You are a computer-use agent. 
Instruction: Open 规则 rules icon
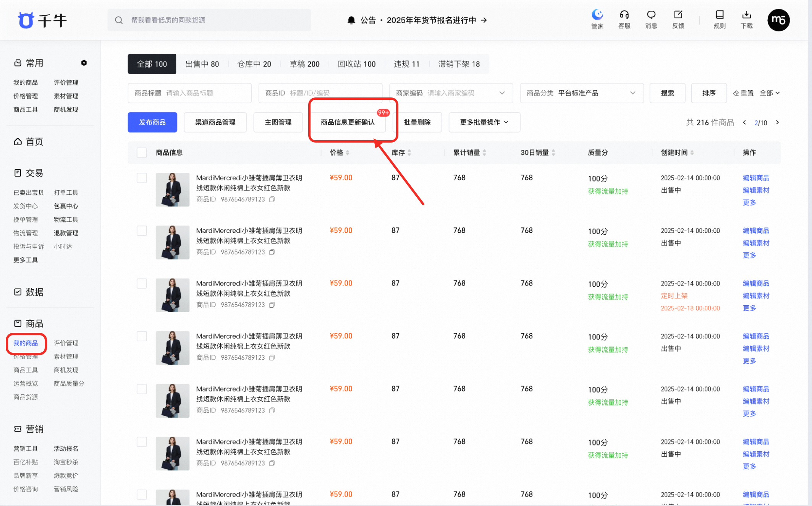pyautogui.click(x=720, y=15)
